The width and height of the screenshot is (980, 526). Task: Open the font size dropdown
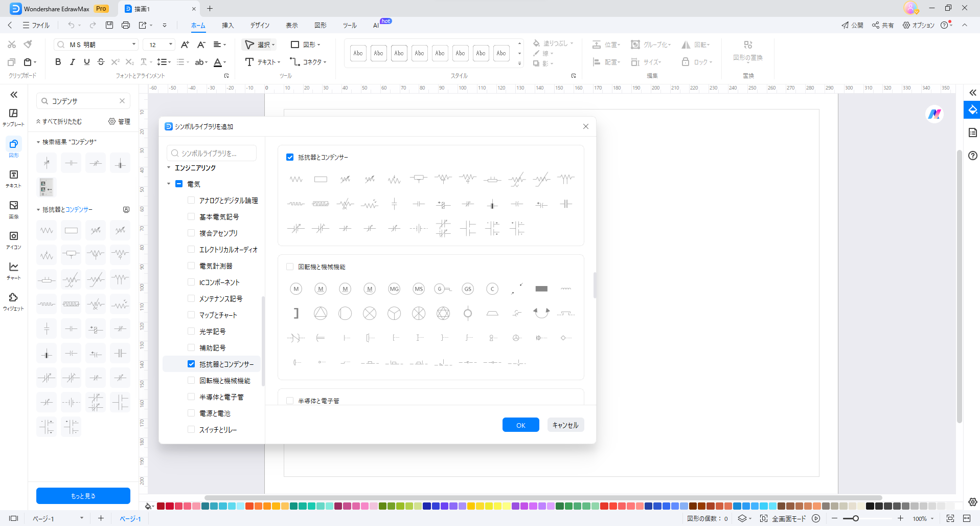[x=170, y=45]
